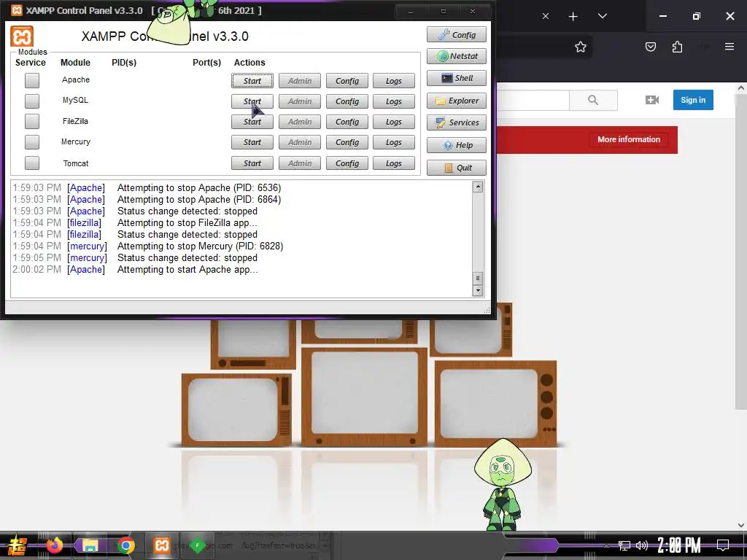Open Explorer from the XAMPP side panel
Viewport: 747px width, 560px height.
click(x=457, y=101)
